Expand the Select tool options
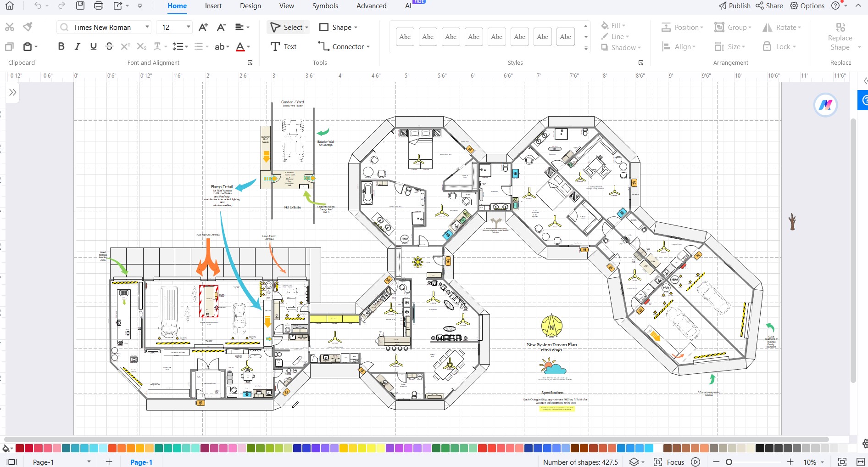Screen dimensions: 868x467 point(306,27)
